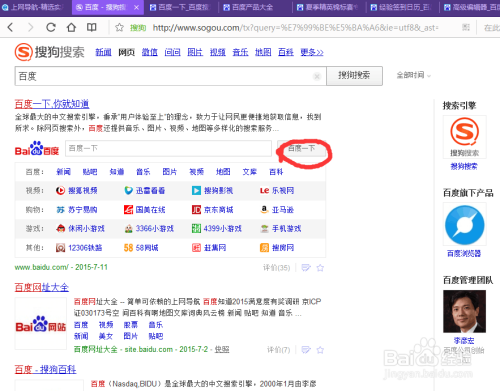Switch to the 上网导航 browser tab
Image resolution: width=500 pixels, height=391 pixels.
tap(36, 7)
